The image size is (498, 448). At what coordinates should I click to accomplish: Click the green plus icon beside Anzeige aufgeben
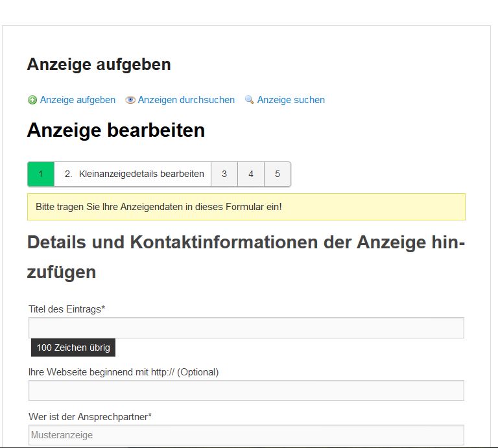pos(32,100)
